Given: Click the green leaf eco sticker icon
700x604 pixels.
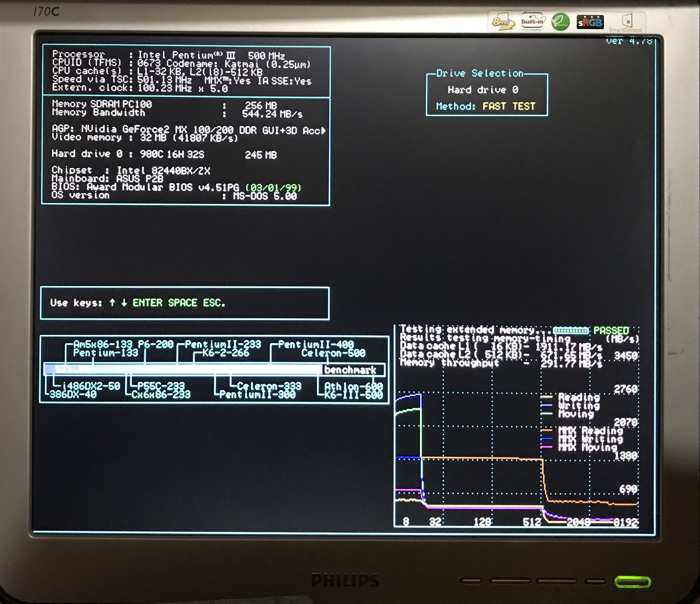Looking at the screenshot, I should [x=561, y=22].
